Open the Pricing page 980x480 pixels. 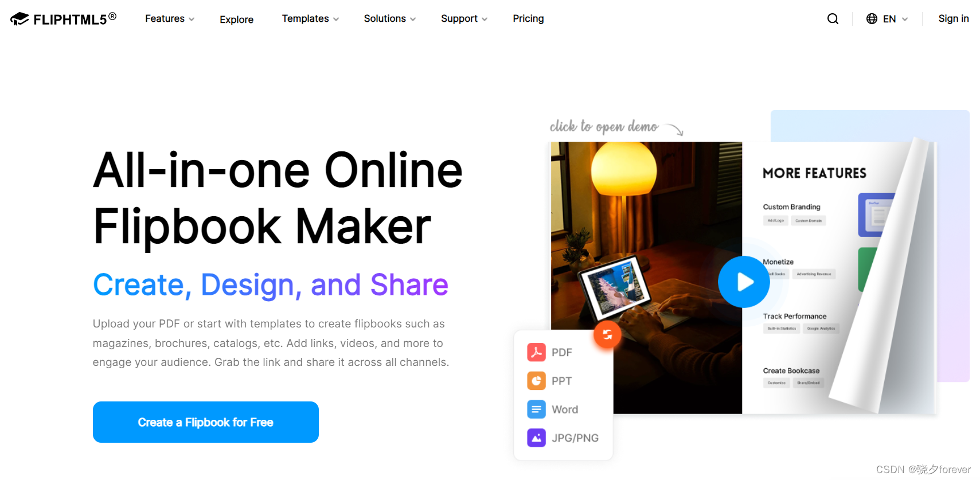pyautogui.click(x=528, y=19)
